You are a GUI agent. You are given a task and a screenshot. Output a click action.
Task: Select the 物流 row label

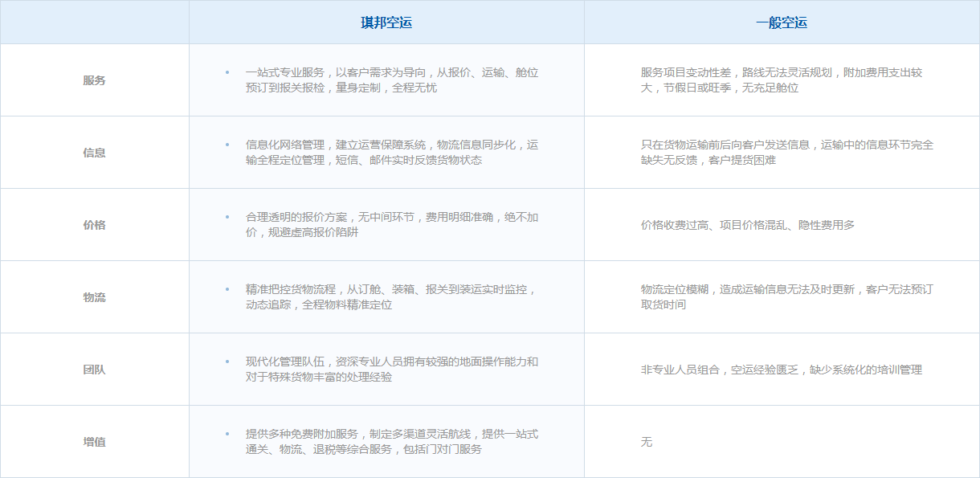(x=94, y=297)
